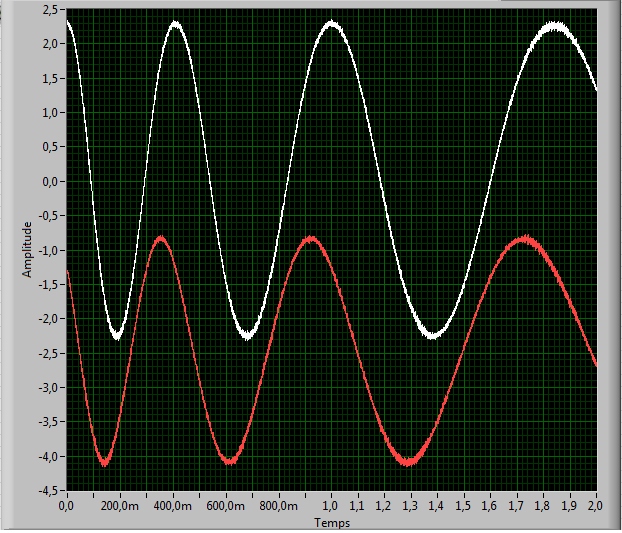Click the Amplitude Y-axis label

tap(27, 249)
